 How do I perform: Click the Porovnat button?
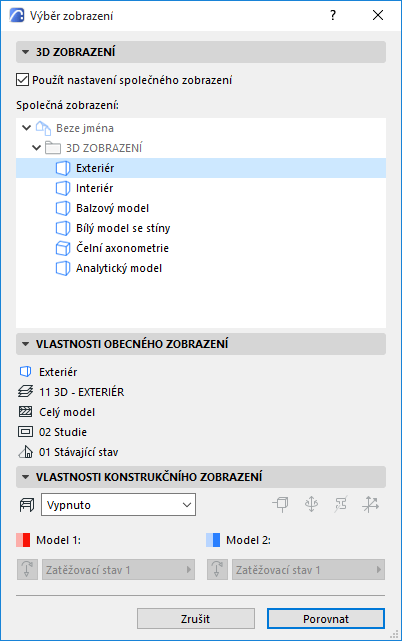pyautogui.click(x=326, y=619)
